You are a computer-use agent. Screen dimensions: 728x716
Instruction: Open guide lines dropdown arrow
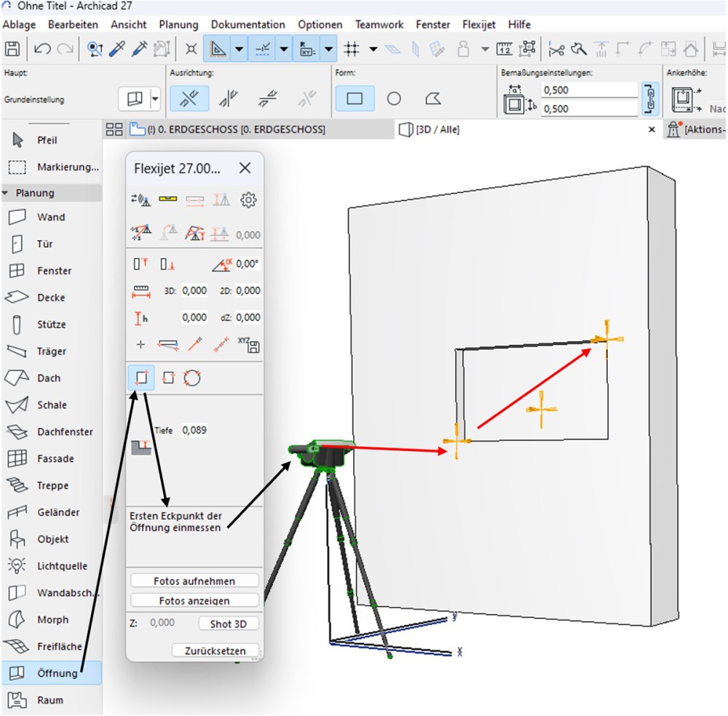239,49
